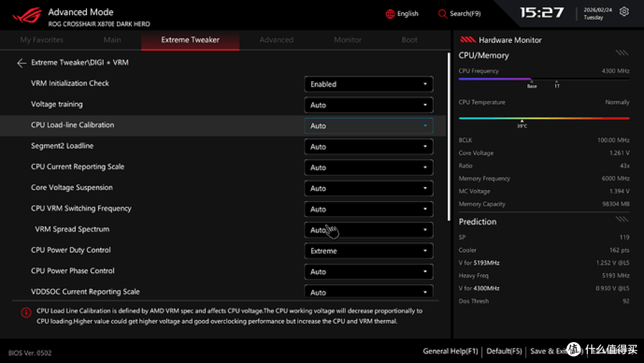Select Voltage training label

57,104
